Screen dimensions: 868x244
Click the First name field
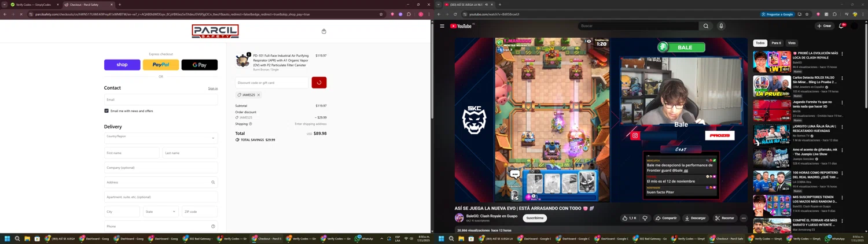click(x=132, y=153)
